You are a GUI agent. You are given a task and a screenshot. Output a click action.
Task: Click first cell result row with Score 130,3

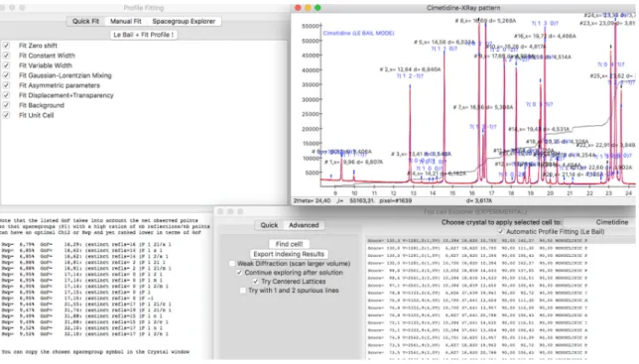pos(501,241)
